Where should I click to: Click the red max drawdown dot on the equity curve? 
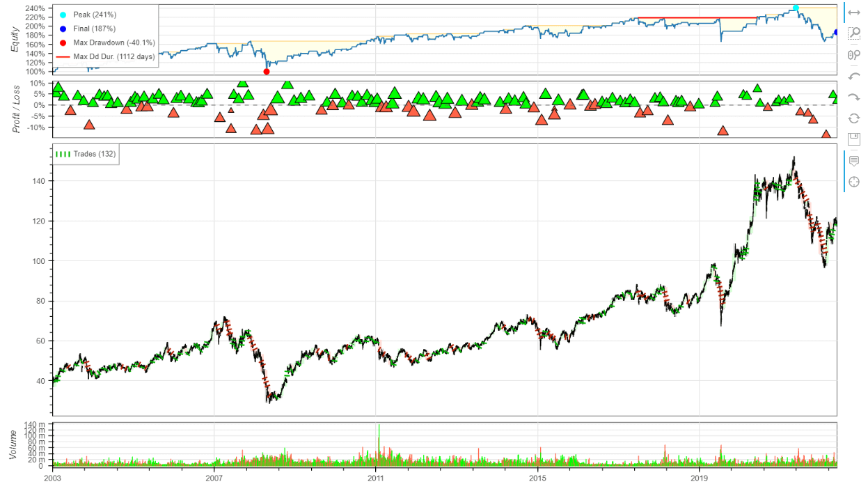point(267,71)
